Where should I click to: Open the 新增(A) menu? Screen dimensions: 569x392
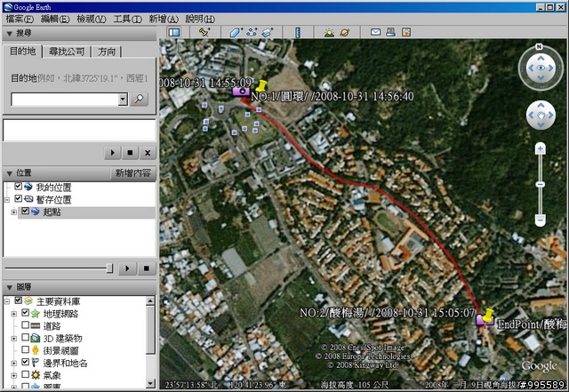[164, 19]
